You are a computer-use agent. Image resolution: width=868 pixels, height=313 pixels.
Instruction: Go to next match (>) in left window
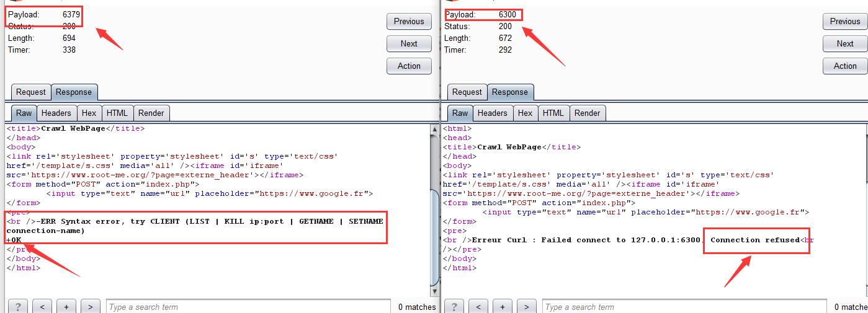point(91,306)
